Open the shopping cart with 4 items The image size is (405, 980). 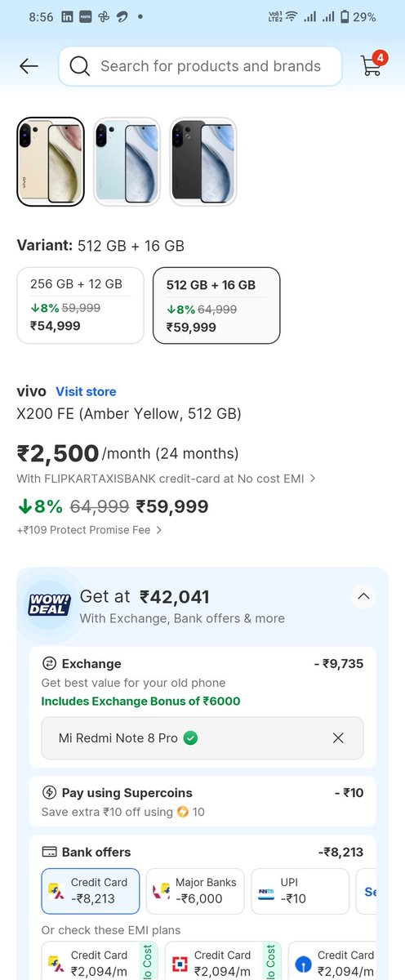coord(372,65)
